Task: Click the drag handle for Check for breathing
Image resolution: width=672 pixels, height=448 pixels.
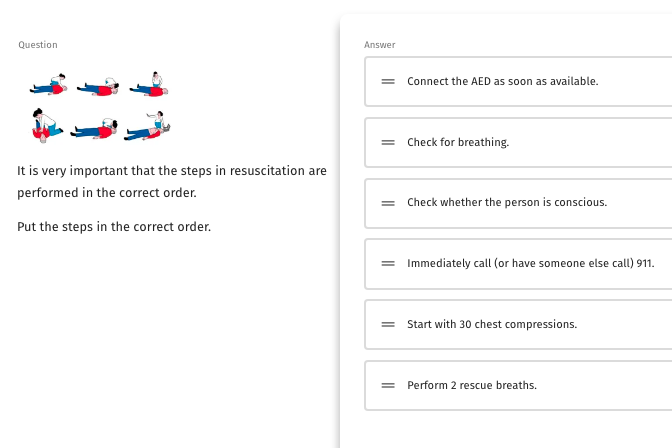Action: (388, 142)
